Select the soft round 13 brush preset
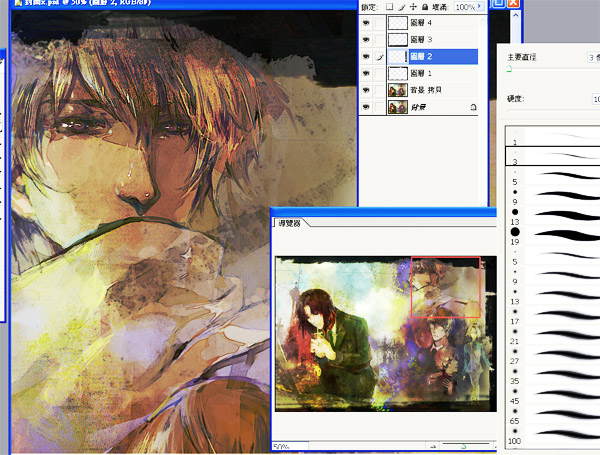This screenshot has width=600, height=455. pyautogui.click(x=553, y=295)
